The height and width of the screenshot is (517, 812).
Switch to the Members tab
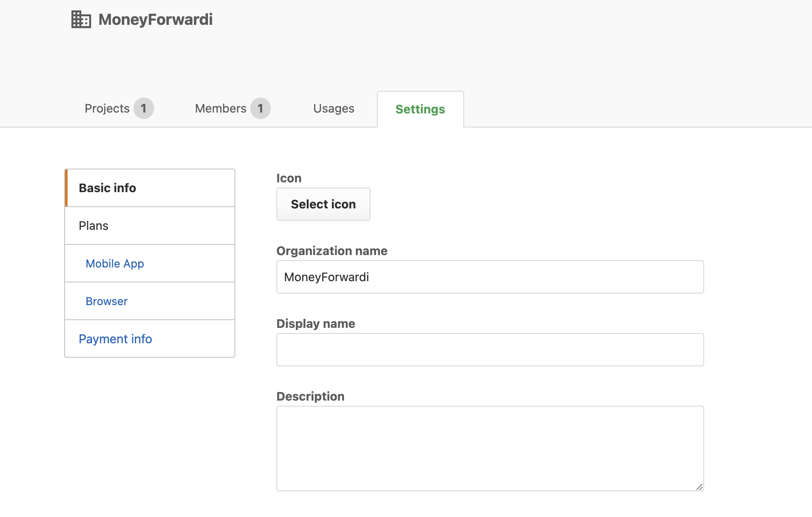click(x=232, y=109)
